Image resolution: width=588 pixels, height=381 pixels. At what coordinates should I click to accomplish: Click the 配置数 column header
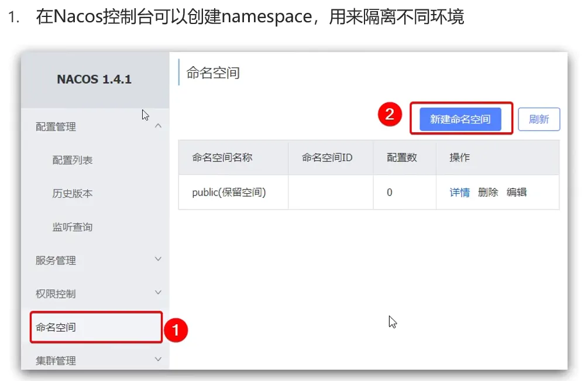(x=402, y=157)
